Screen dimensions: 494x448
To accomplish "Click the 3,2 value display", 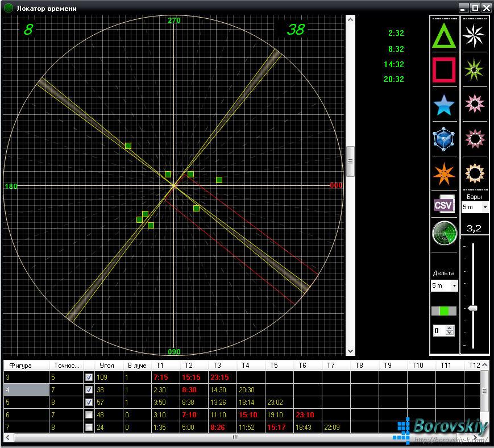I will point(474,229).
